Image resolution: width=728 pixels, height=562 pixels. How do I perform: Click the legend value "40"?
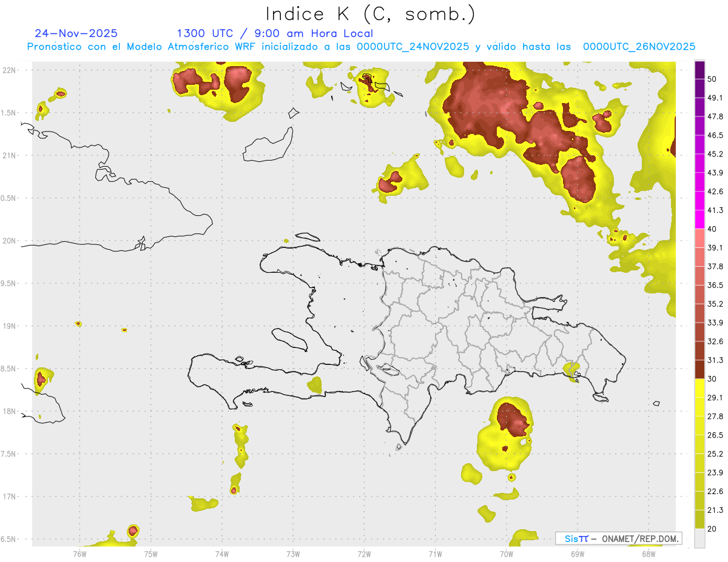pyautogui.click(x=713, y=229)
